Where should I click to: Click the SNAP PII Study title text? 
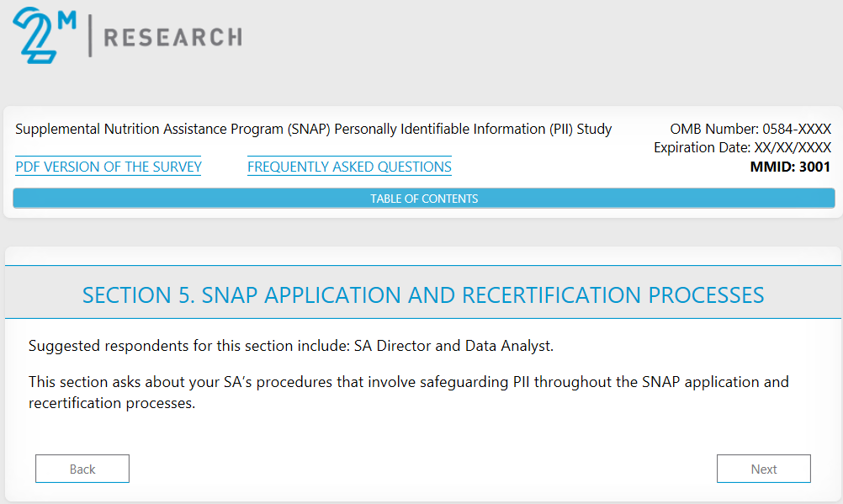click(x=313, y=130)
